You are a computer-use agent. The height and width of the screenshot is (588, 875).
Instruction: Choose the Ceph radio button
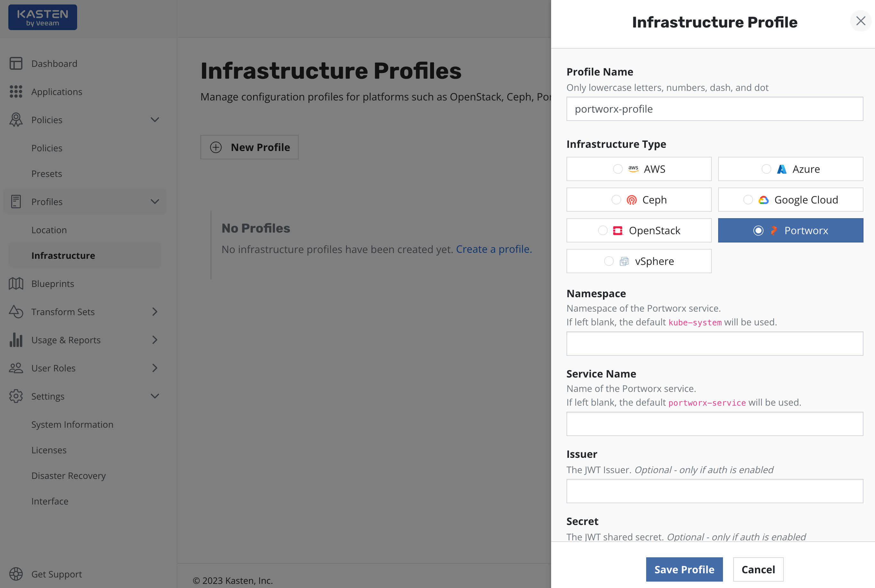[x=616, y=200]
